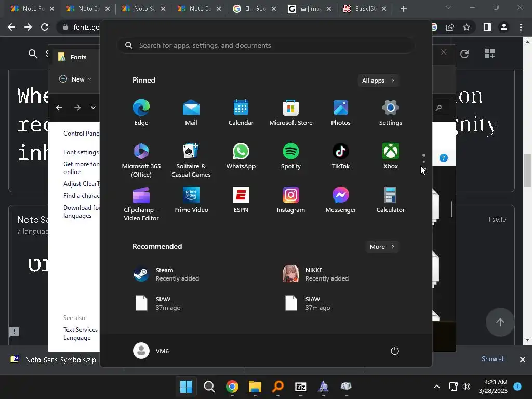Open Text Services Language link
This screenshot has height=399, width=532.
[x=81, y=334]
